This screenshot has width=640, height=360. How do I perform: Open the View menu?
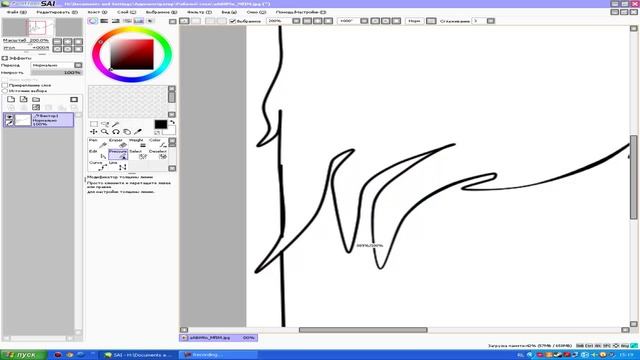click(229, 12)
